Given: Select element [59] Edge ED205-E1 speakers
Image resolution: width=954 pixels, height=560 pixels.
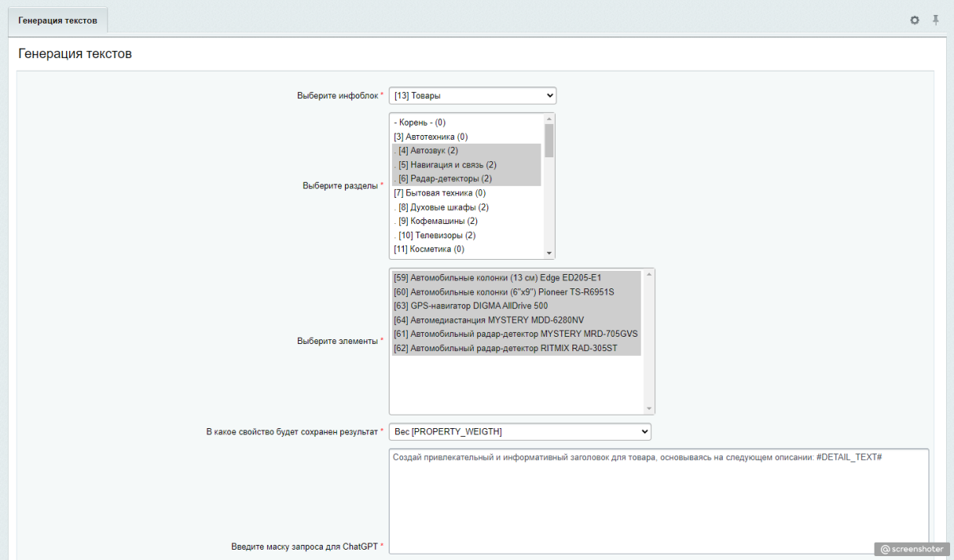Looking at the screenshot, I should click(x=498, y=278).
